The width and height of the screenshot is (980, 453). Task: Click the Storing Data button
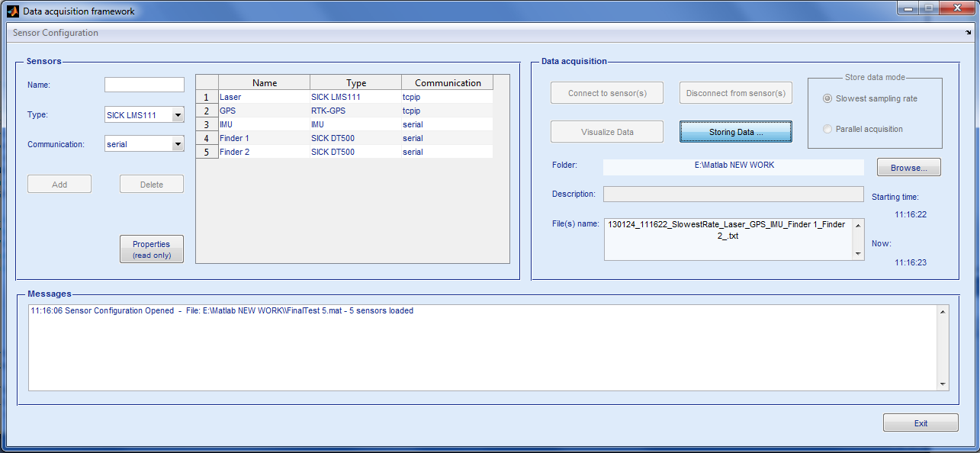pyautogui.click(x=735, y=132)
